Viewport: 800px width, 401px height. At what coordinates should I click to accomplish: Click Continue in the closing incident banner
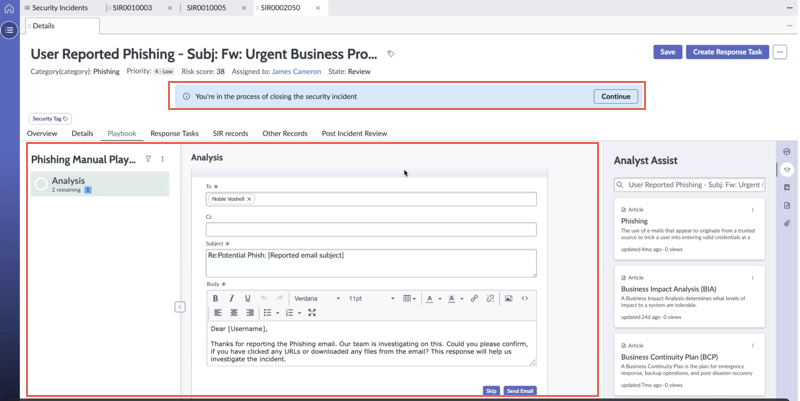(x=615, y=96)
